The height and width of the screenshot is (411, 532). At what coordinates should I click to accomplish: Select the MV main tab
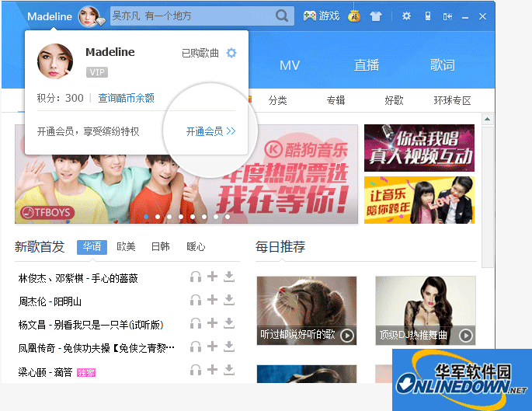290,65
